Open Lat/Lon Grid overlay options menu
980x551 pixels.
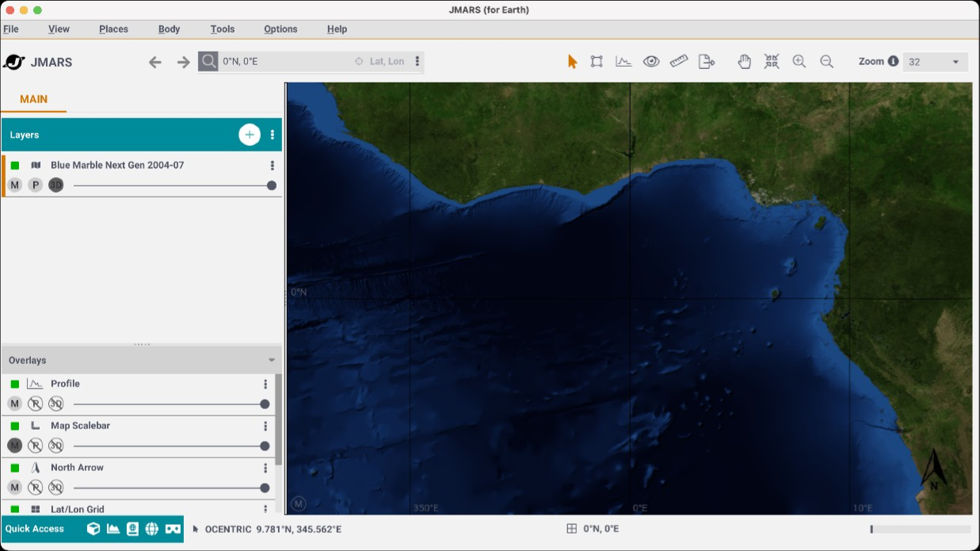pos(265,509)
